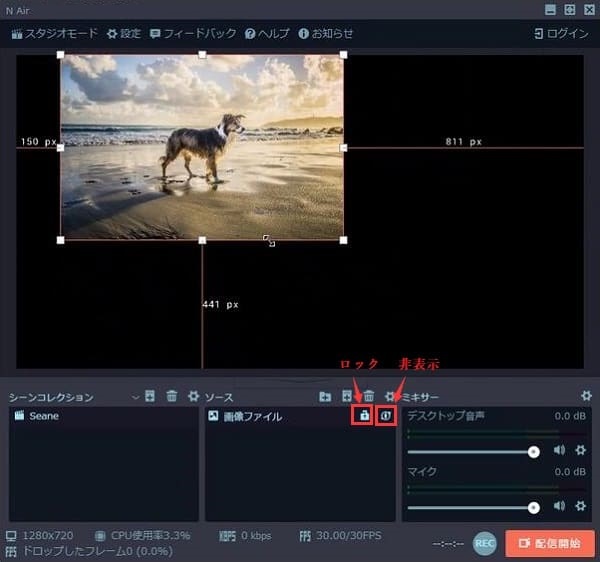Add a new source icon
The height and width of the screenshot is (562, 600).
coord(347,396)
